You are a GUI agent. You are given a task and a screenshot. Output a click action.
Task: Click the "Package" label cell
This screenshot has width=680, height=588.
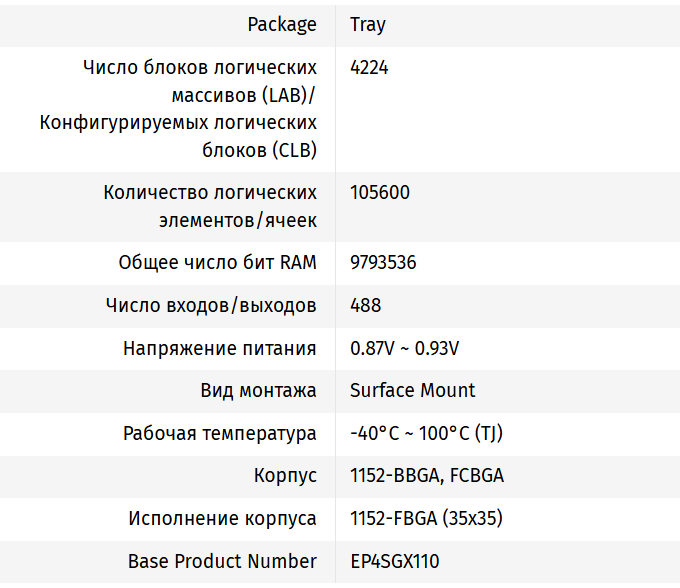(x=282, y=25)
